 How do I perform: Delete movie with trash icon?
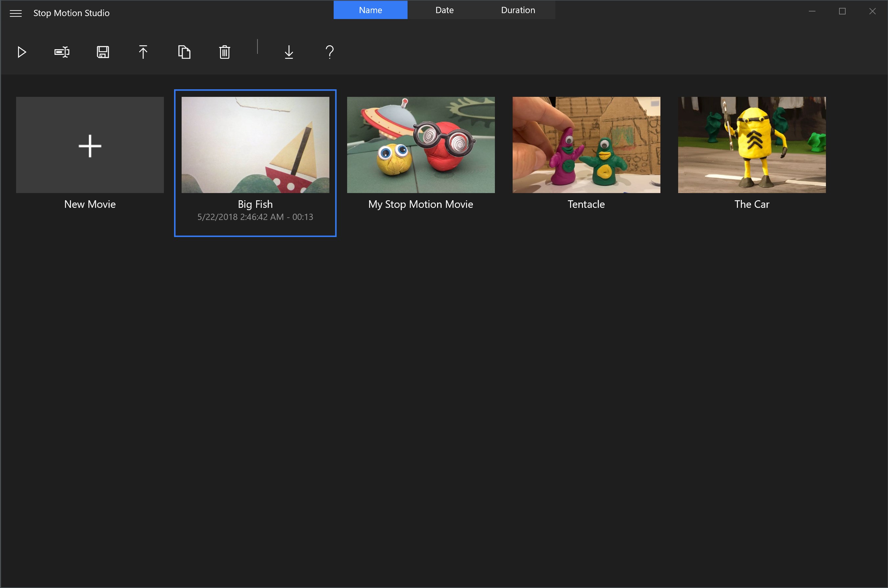(225, 52)
